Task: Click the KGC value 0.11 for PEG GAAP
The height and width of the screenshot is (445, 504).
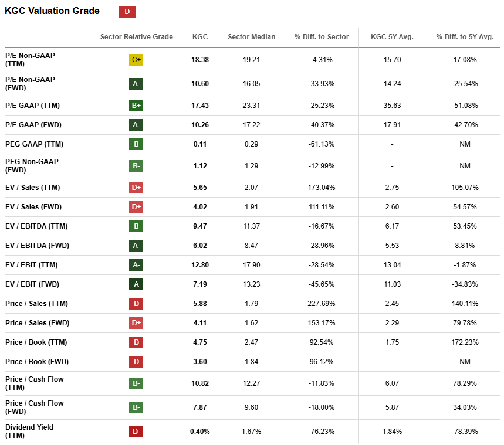Action: (x=200, y=144)
